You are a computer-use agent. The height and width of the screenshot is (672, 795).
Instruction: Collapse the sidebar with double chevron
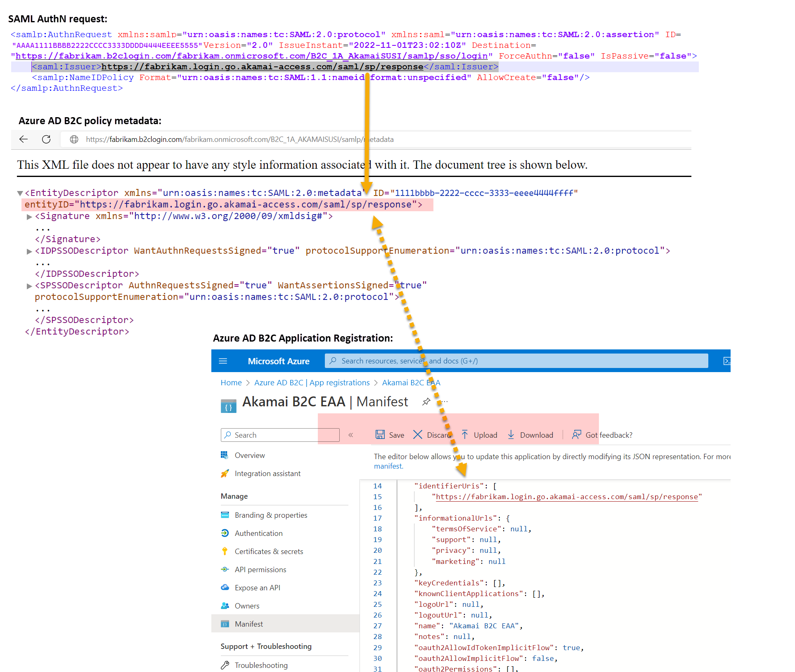pyautogui.click(x=351, y=435)
